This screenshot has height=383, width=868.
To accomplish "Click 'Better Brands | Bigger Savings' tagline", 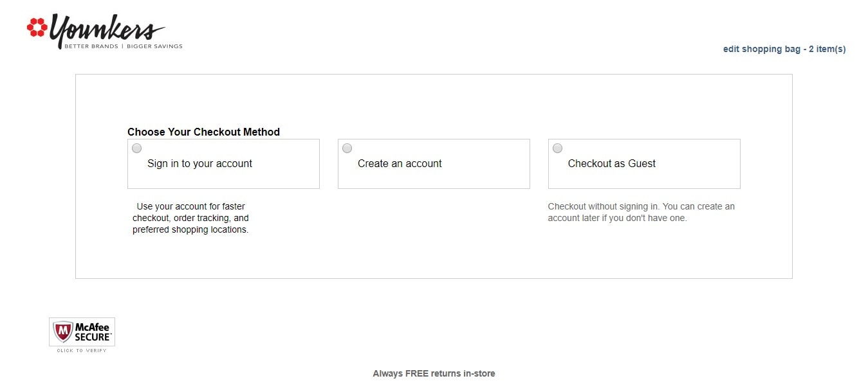I will click(123, 46).
